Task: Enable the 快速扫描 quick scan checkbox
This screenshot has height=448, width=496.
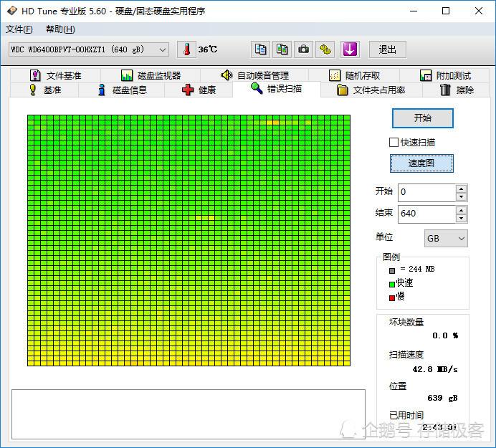Action: (x=394, y=143)
